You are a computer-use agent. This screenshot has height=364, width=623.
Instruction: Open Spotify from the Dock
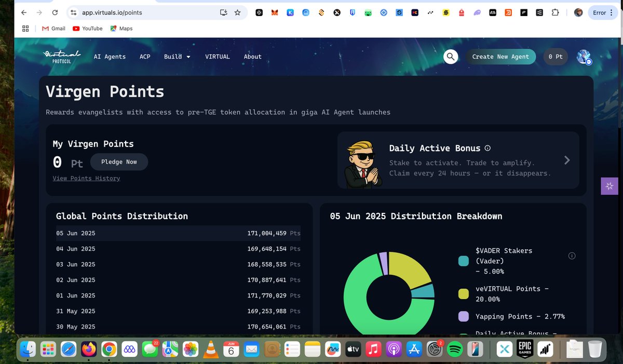coord(454,349)
